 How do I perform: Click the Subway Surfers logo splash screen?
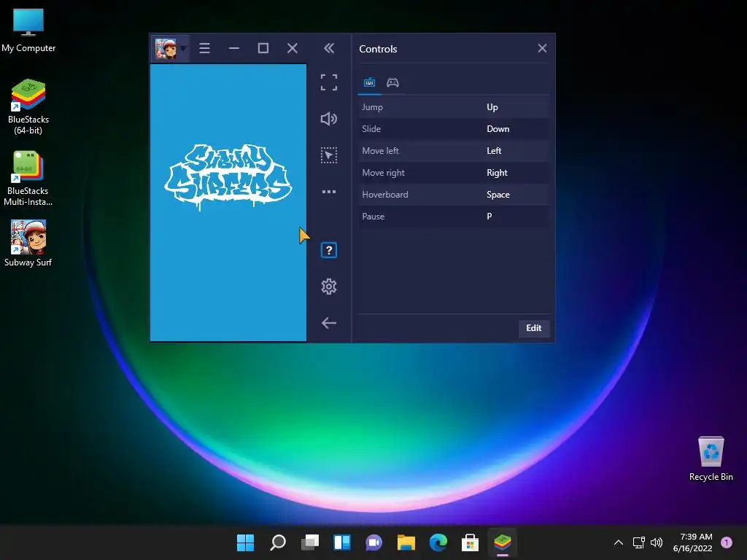[x=228, y=177]
